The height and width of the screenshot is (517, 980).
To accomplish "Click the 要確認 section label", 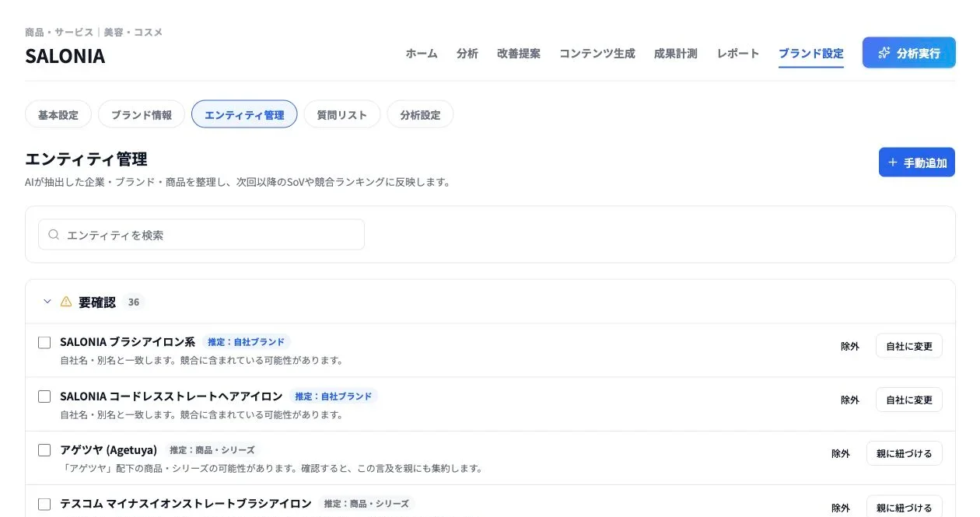I will [x=97, y=302].
